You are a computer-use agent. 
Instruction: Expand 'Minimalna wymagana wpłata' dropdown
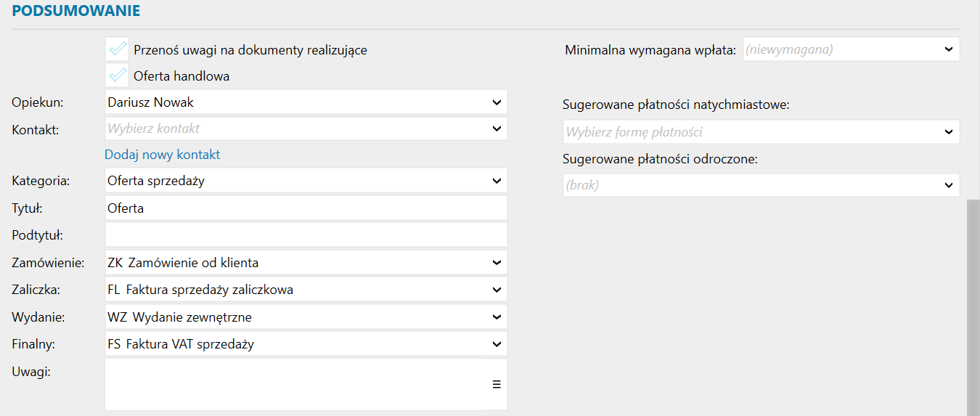pyautogui.click(x=948, y=49)
